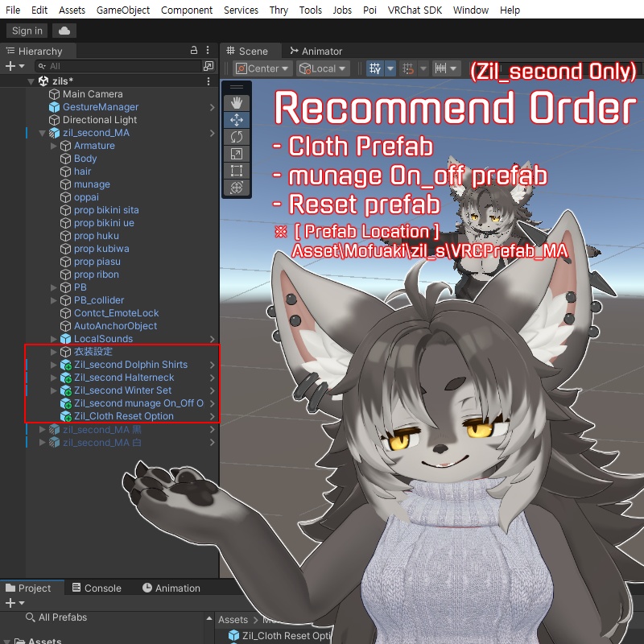The width and height of the screenshot is (644, 644).
Task: Click the Sign in button
Action: (27, 31)
